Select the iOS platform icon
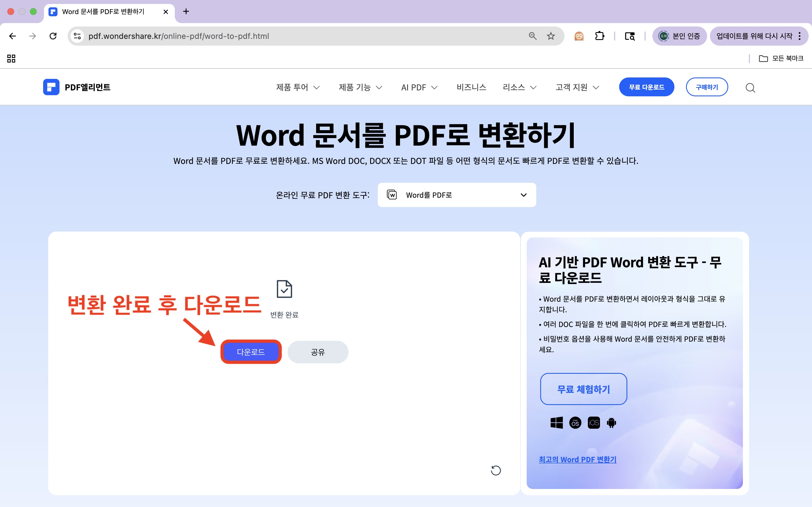This screenshot has height=507, width=812. [x=593, y=422]
